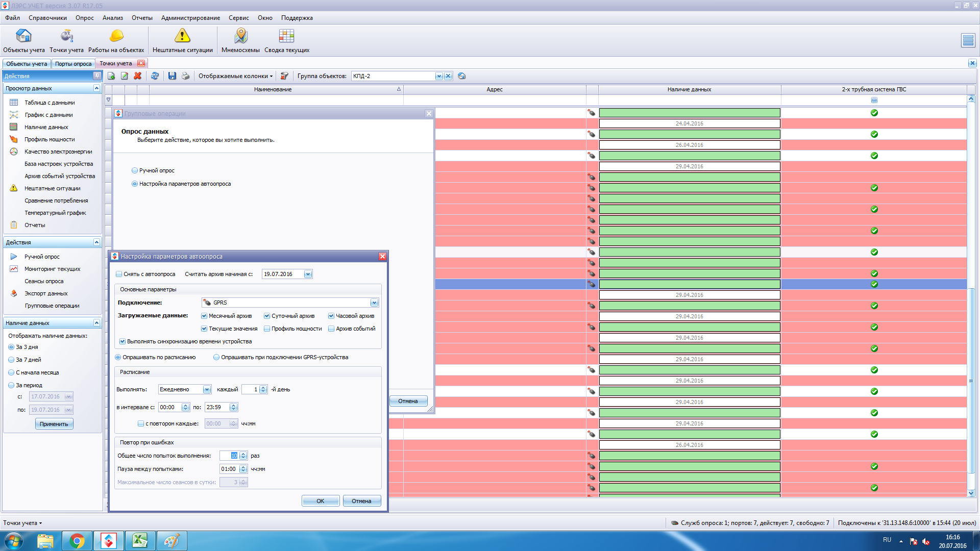980x551 pixels.
Task: Switch to Порты опроса tab
Action: (73, 64)
